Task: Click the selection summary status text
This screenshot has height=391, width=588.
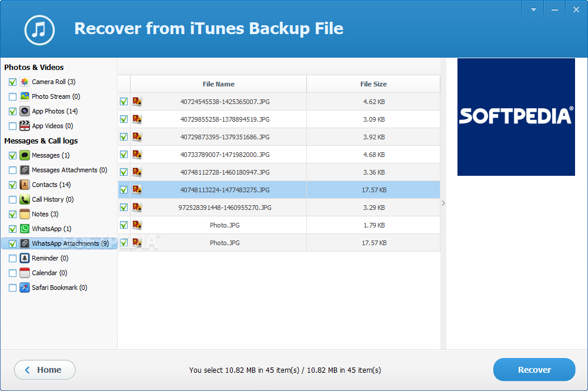Action: coord(285,370)
